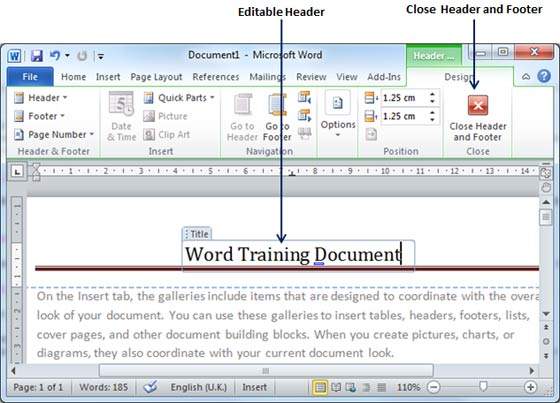Click the Save icon in quick access toolbar
Image resolution: width=560 pixels, height=403 pixels.
click(x=36, y=56)
